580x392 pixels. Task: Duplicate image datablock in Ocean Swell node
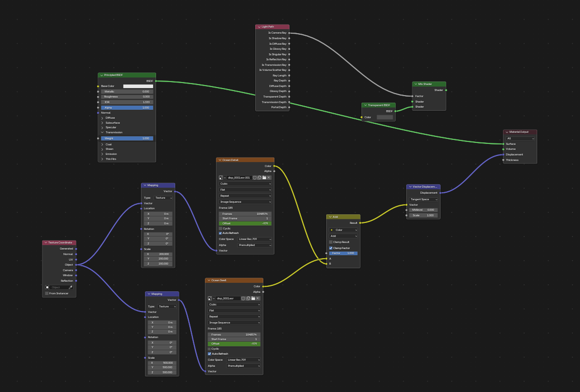click(x=248, y=298)
